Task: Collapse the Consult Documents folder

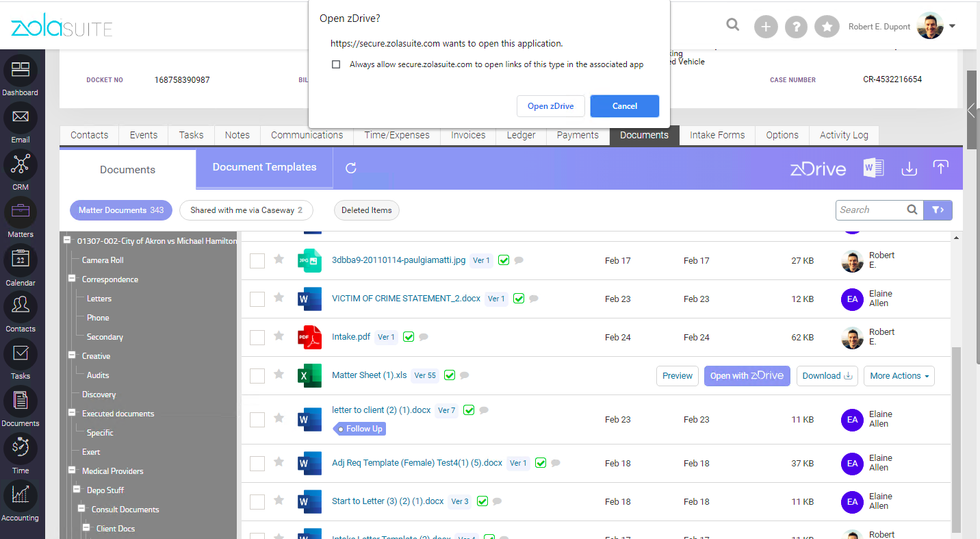Action: coord(81,509)
